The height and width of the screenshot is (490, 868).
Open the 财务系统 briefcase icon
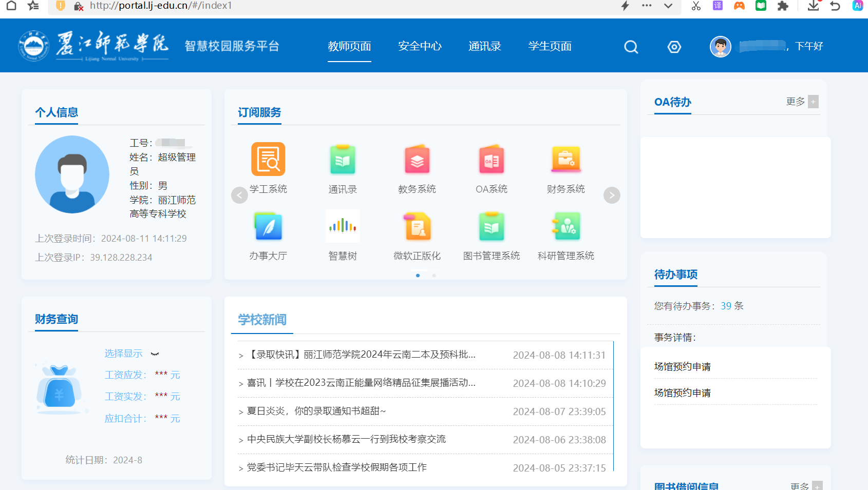(x=565, y=160)
